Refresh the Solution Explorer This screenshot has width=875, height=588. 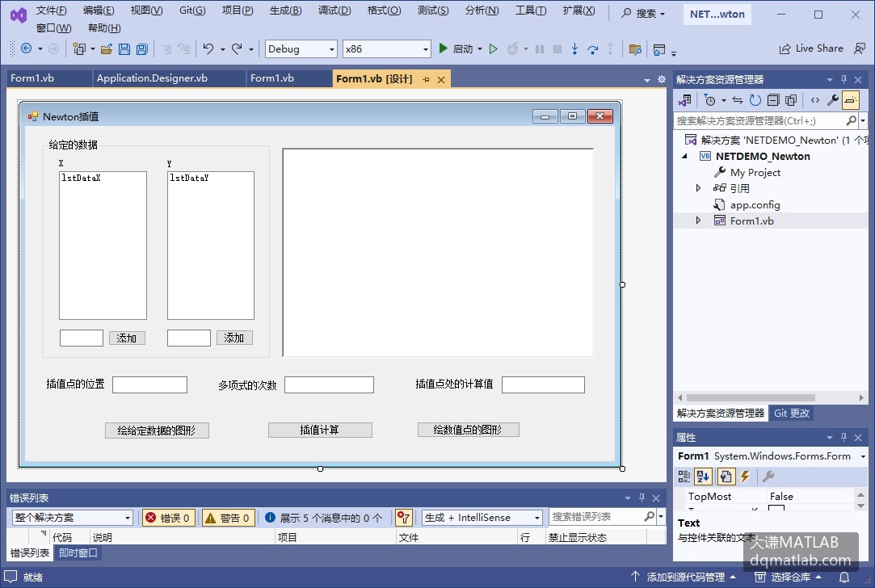755,100
